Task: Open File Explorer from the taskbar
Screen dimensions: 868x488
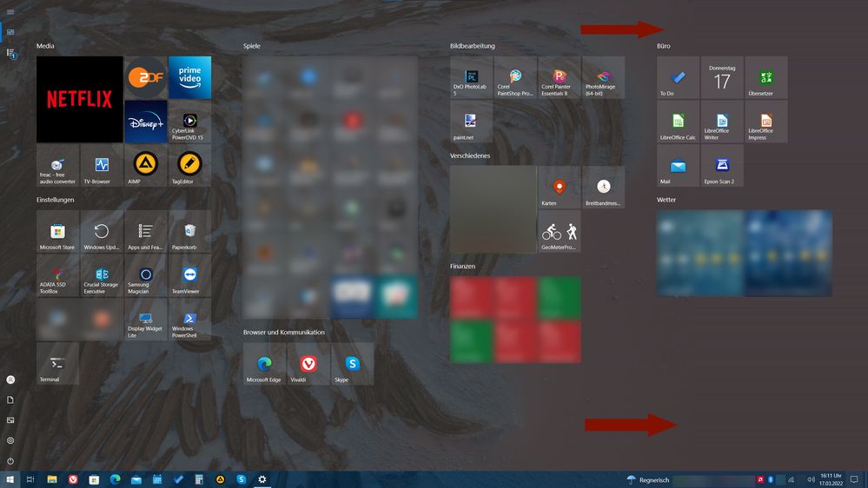Action: tap(52, 479)
